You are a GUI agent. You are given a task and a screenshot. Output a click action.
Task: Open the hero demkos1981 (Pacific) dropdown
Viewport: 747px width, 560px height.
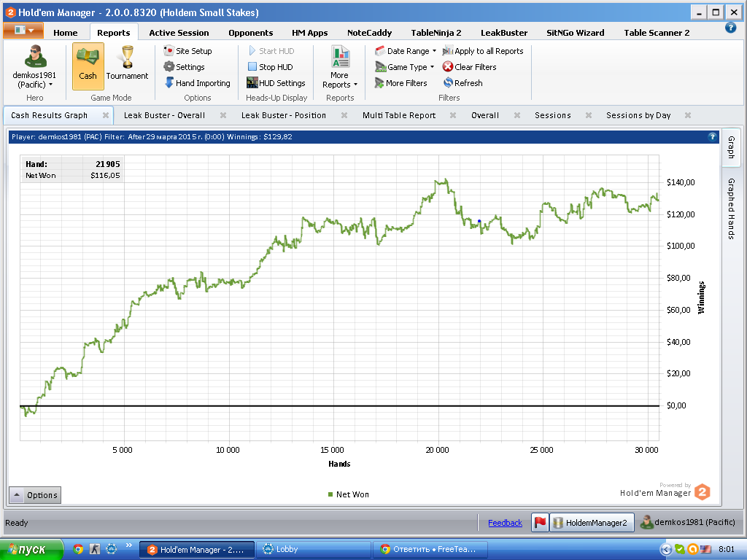(x=34, y=66)
